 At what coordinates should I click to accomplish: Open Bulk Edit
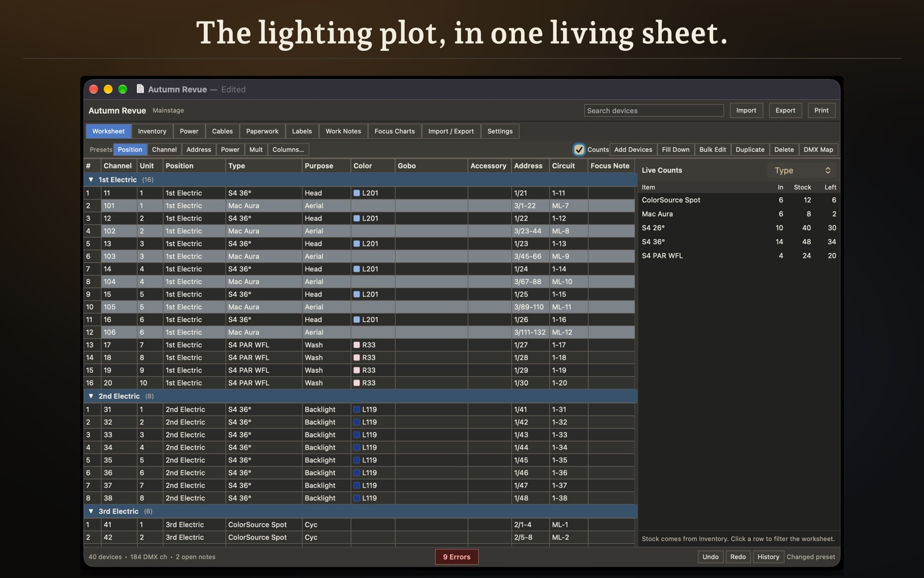713,150
